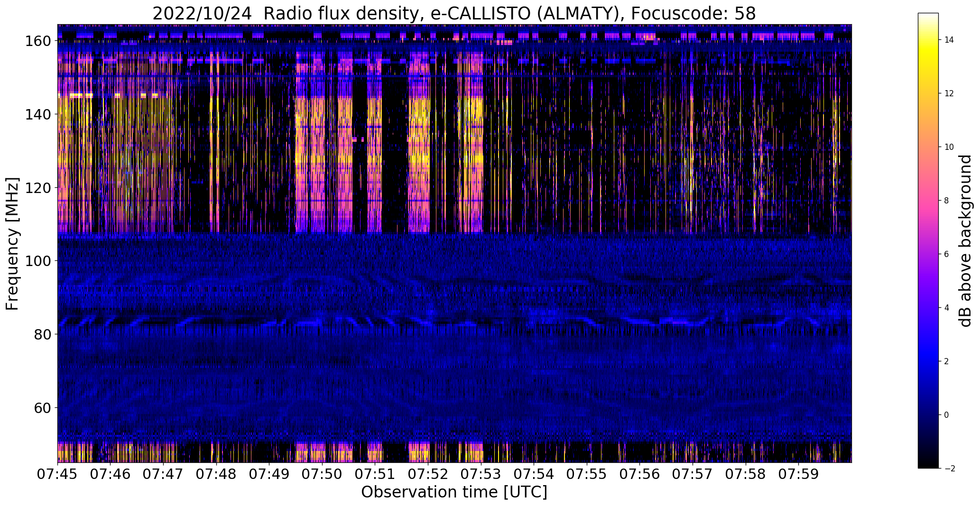Click the yellow region of the colorbar near 13

coord(928,66)
